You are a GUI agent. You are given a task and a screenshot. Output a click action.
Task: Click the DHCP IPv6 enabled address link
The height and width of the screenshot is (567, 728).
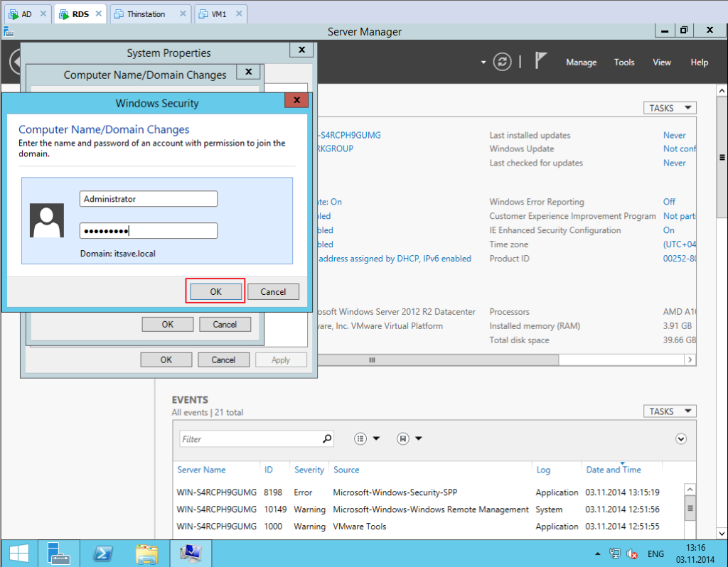coord(395,259)
